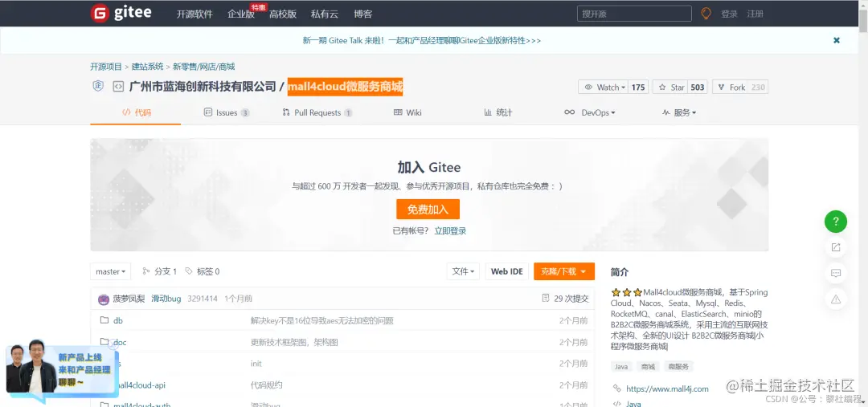Open the 开源软件 menu item
Viewport: 868px width, 407px height.
(x=194, y=14)
